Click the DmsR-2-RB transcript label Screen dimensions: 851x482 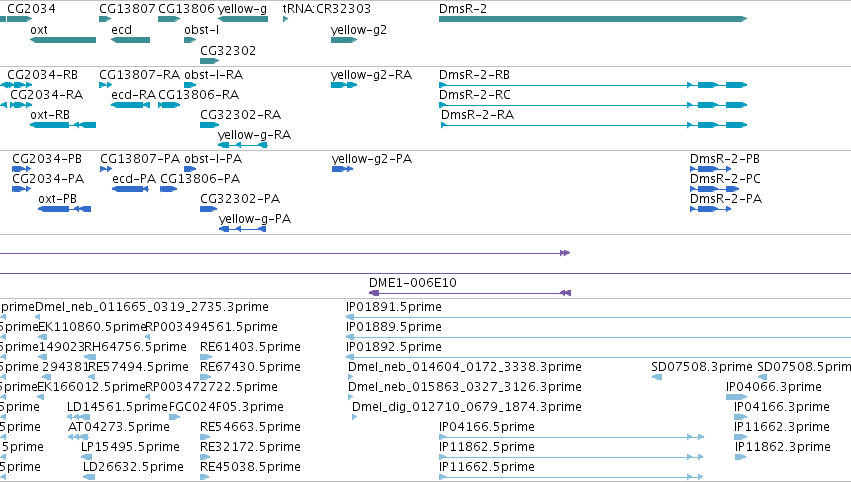[x=474, y=74]
